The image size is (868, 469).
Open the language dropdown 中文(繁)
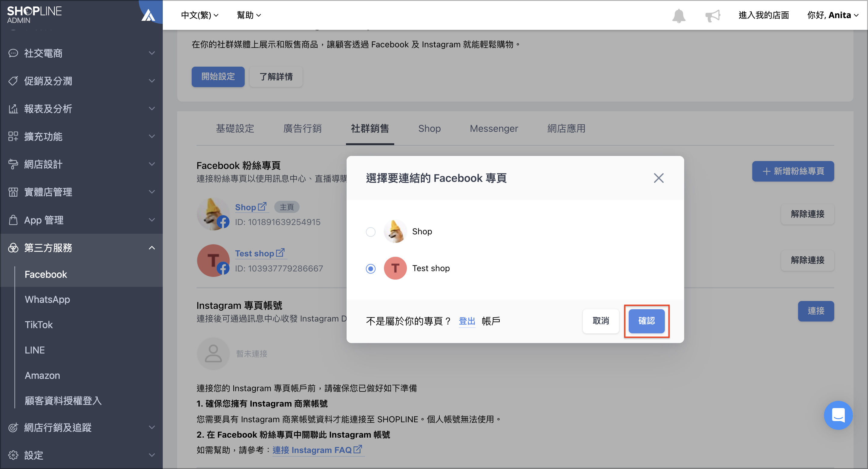coord(200,15)
